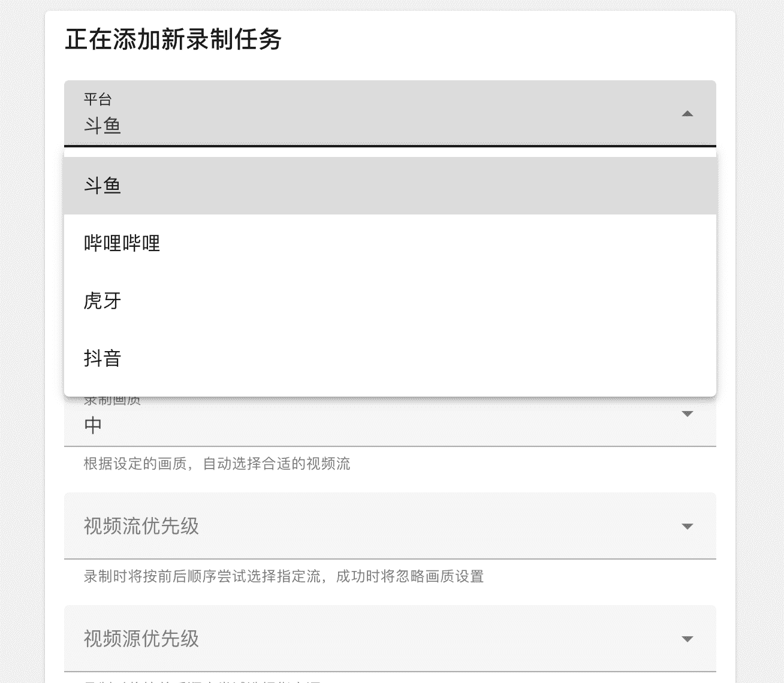This screenshot has width=784, height=683.
Task: Choose 哔哩哔哩 from the platform options
Action: [122, 243]
